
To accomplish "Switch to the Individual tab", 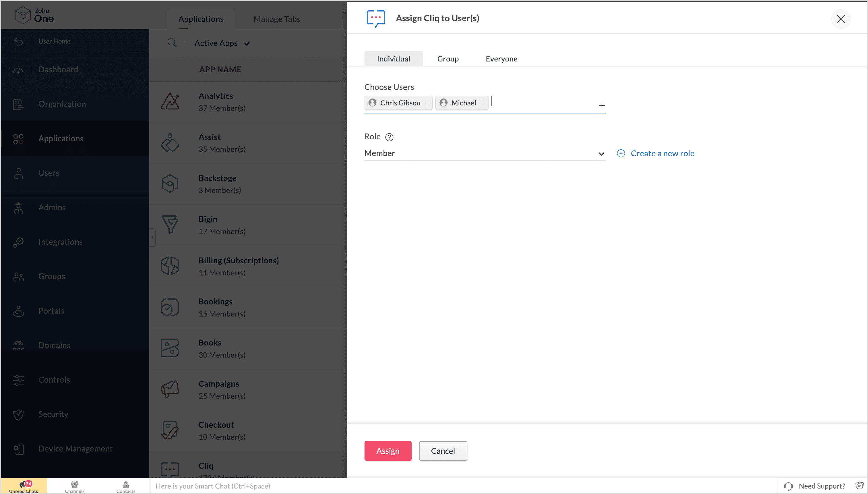I will click(x=393, y=59).
